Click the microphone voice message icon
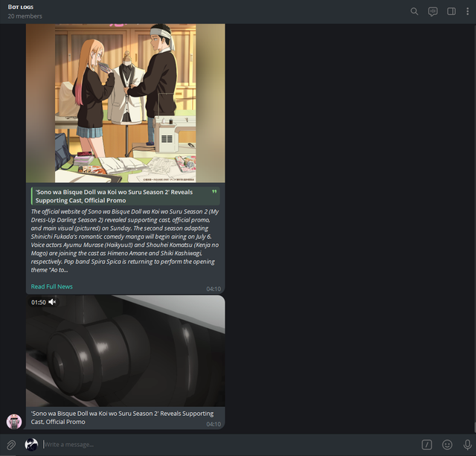Viewport: 476px width, 456px height. click(x=467, y=445)
